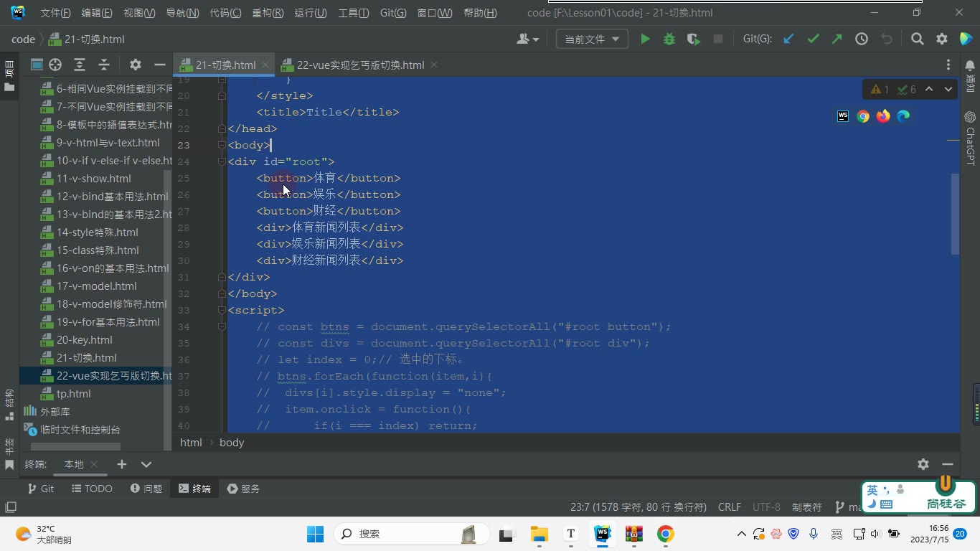
Task: Open project view selector dropdown
Action: coord(37,65)
